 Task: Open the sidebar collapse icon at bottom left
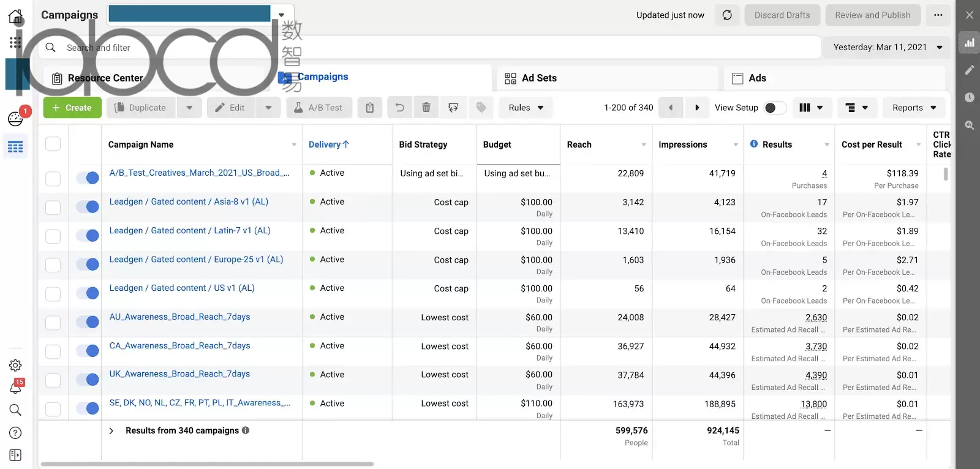pos(15,455)
